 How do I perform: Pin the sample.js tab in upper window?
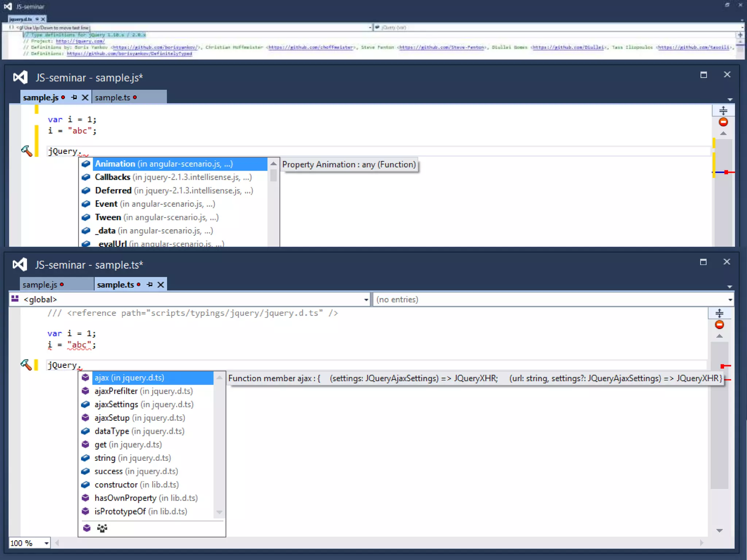[74, 97]
